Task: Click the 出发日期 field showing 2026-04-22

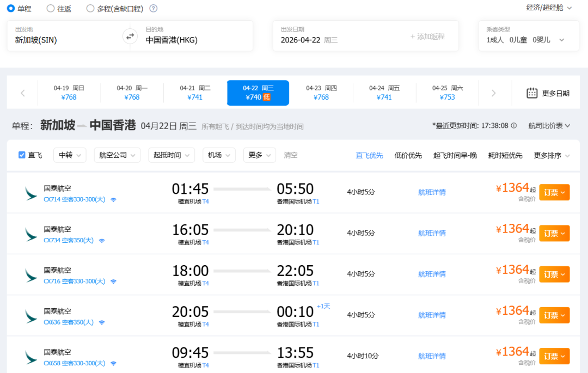Action: pyautogui.click(x=309, y=40)
